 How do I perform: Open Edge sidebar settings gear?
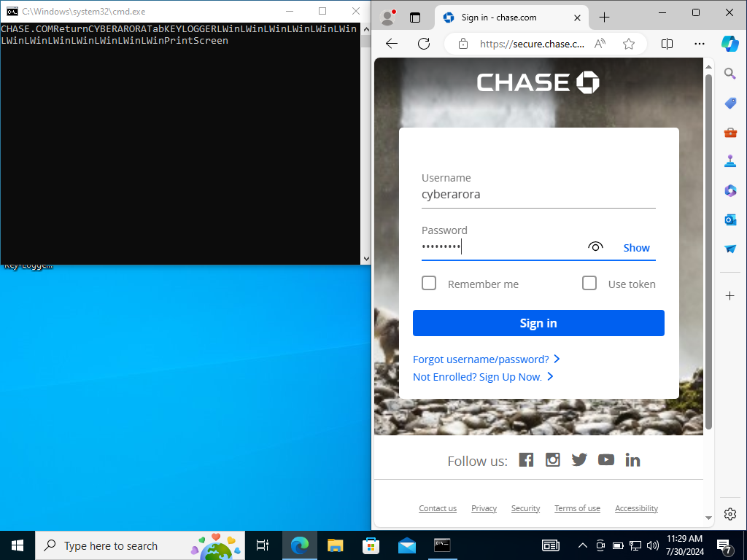pyautogui.click(x=729, y=514)
